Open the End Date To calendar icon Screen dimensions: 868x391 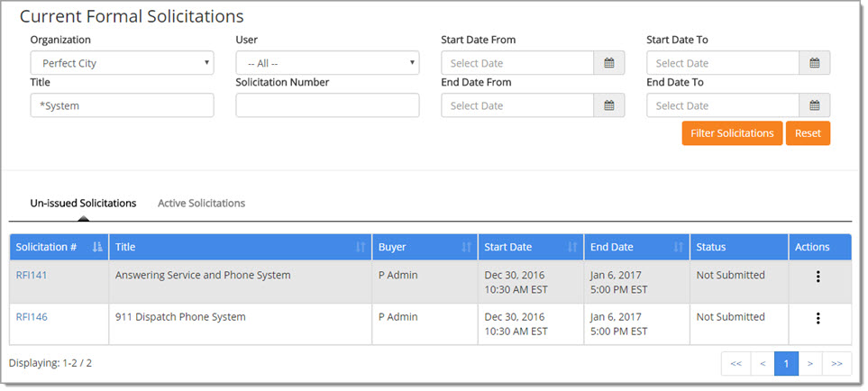814,105
